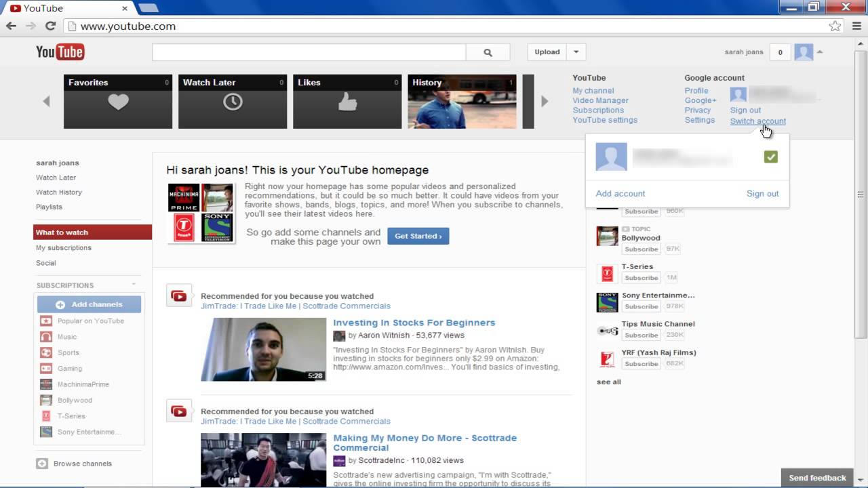The width and height of the screenshot is (868, 488).
Task: Toggle the green checkmark on selected account
Action: click(x=770, y=157)
